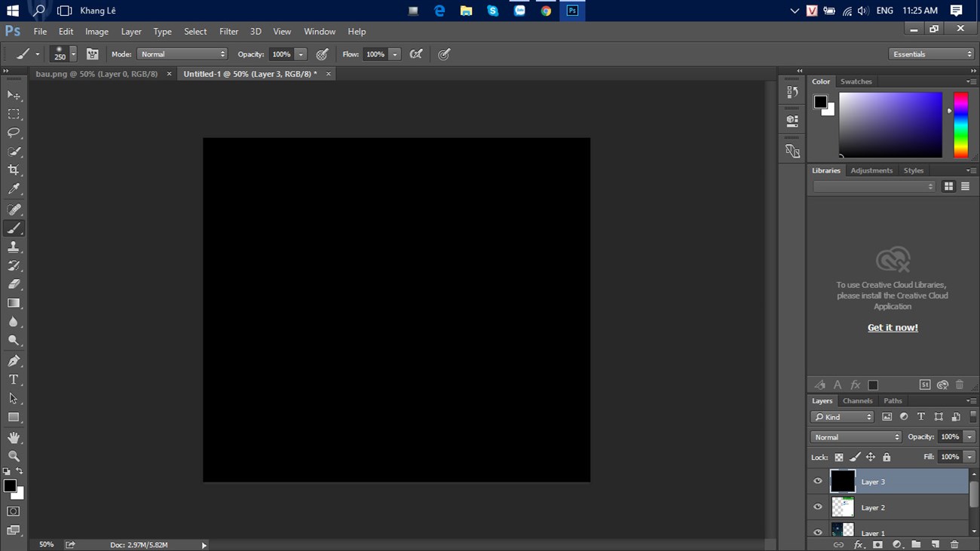Switch to bau.png document tab
The image size is (980, 551).
pos(96,74)
